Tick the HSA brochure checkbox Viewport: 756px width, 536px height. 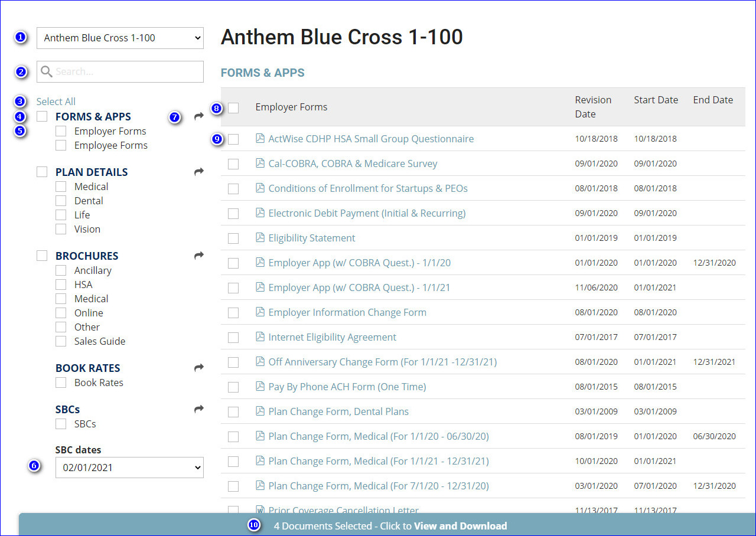pyautogui.click(x=61, y=285)
